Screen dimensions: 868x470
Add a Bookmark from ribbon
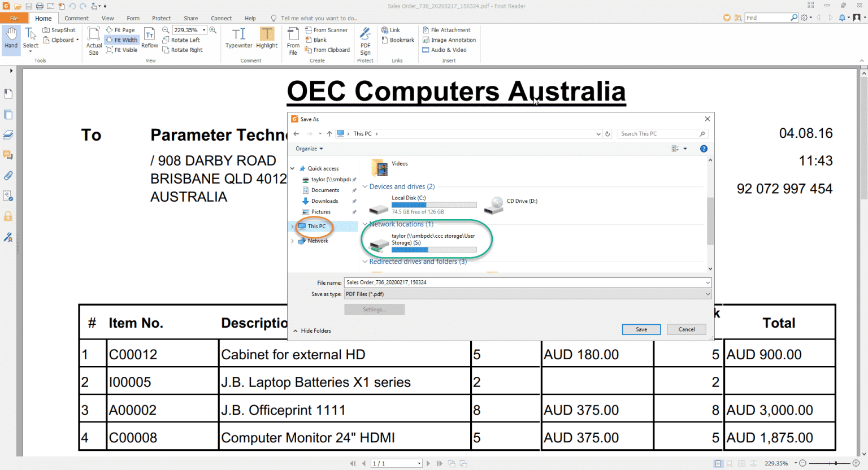pyautogui.click(x=398, y=40)
